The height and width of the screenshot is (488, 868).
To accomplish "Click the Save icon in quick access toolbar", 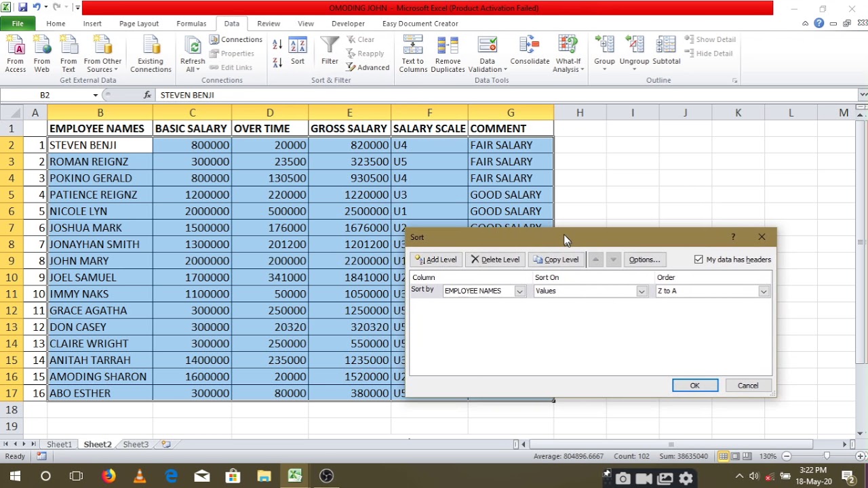I will tap(22, 7).
